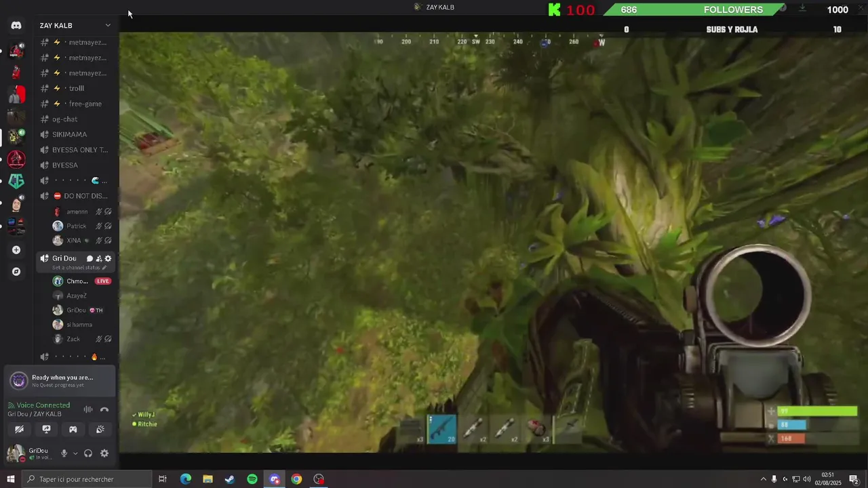This screenshot has width=868, height=488.
Task: Click the Discord taskbar icon
Action: [275, 479]
